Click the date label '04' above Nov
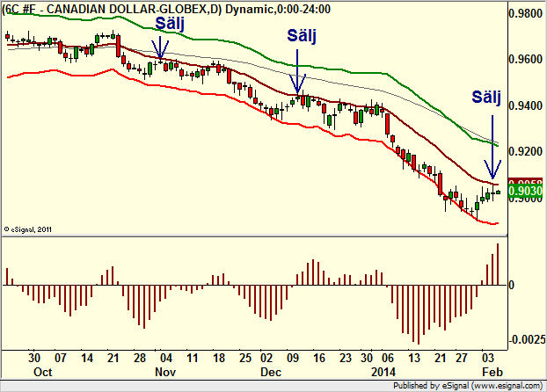The height and width of the screenshot is (392, 547). pyautogui.click(x=166, y=359)
